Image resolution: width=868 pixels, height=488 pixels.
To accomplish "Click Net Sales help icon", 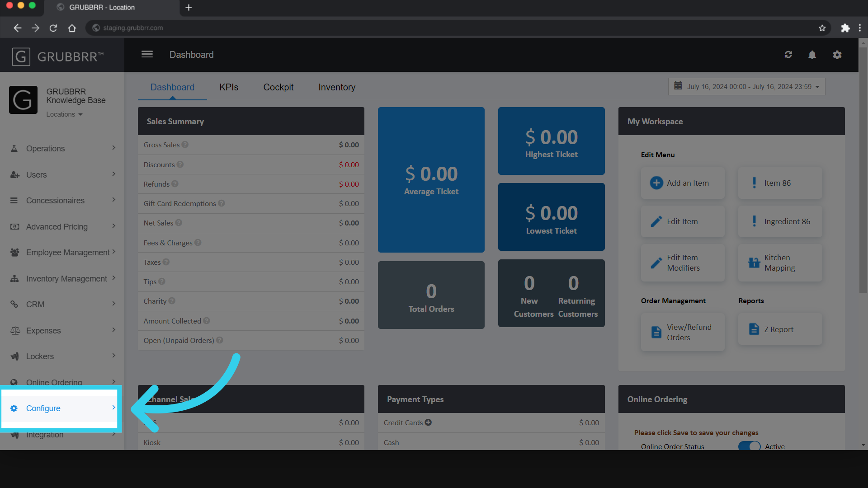I will coord(179,223).
